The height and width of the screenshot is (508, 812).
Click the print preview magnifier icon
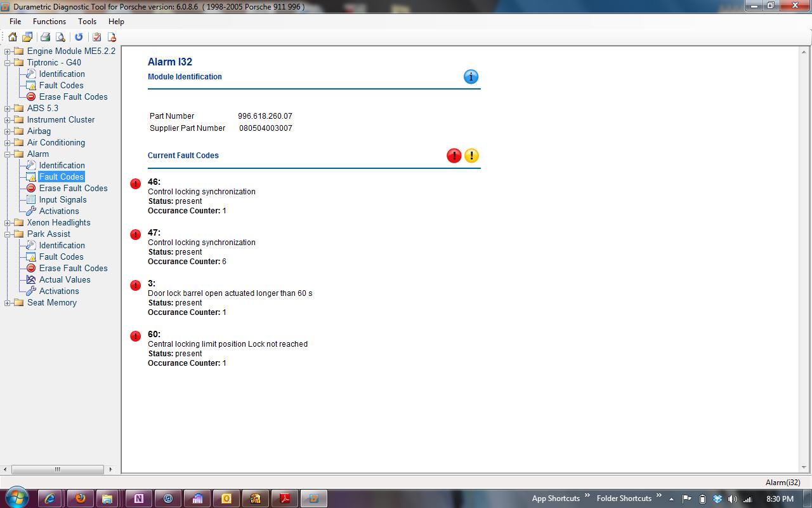pos(60,37)
